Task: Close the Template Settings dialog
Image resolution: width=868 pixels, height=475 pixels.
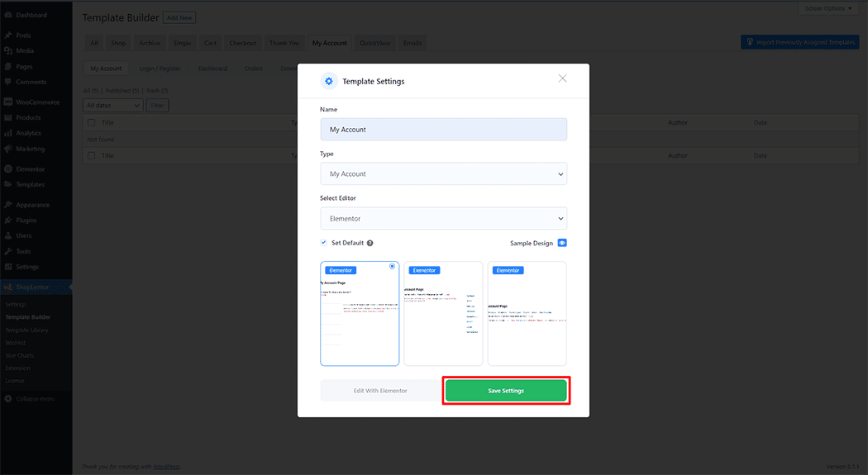Action: point(562,78)
